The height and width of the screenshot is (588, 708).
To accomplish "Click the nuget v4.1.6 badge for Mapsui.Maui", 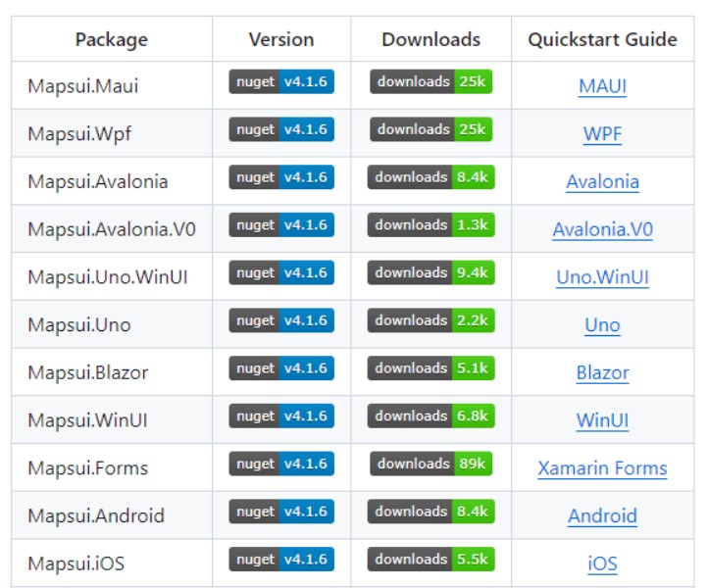I will coord(281,81).
